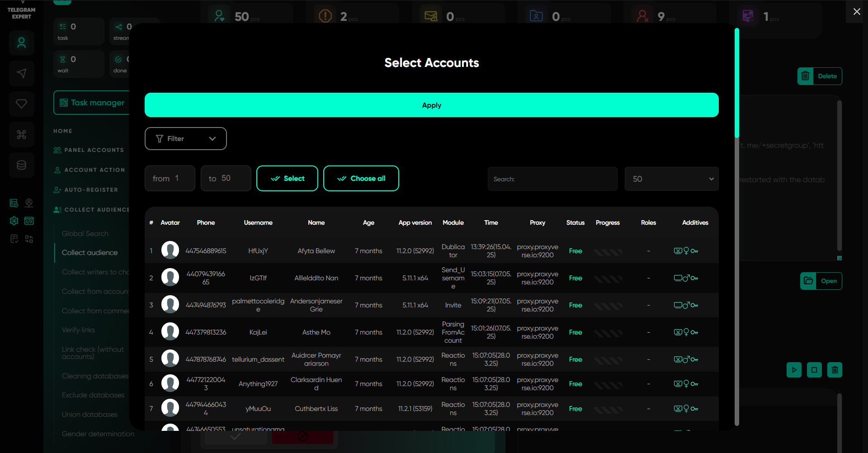Select account row 4 KajLei avatar

170,332
